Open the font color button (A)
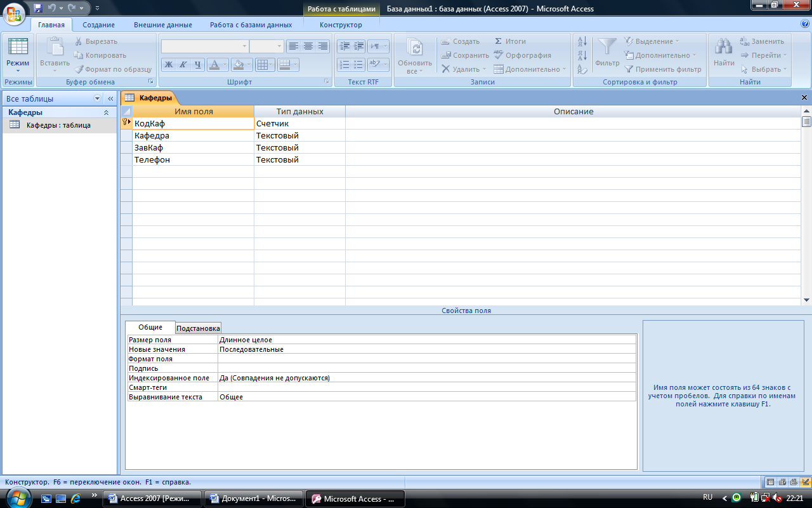Viewport: 812px width, 508px height. [218, 65]
